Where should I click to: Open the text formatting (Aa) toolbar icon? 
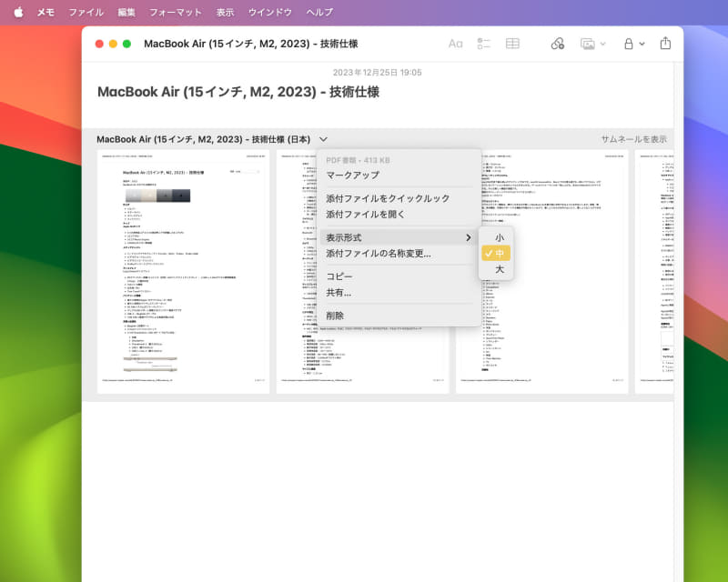pos(455,43)
